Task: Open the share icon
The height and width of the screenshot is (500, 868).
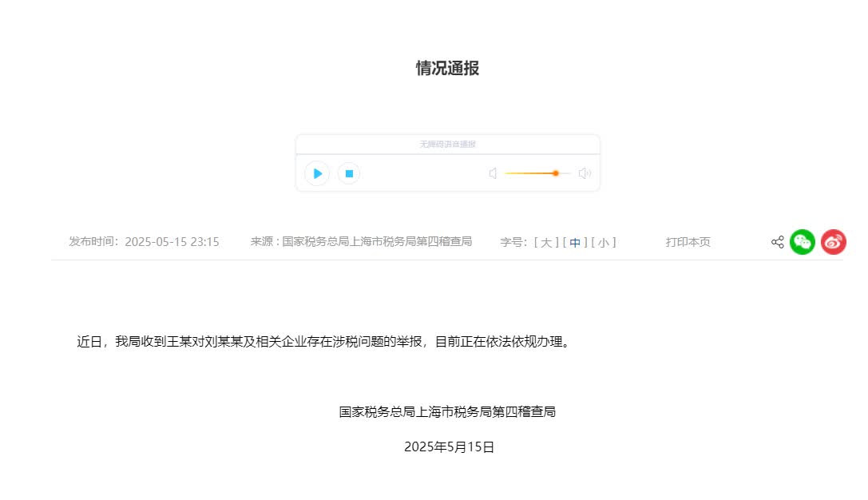Action: [777, 242]
